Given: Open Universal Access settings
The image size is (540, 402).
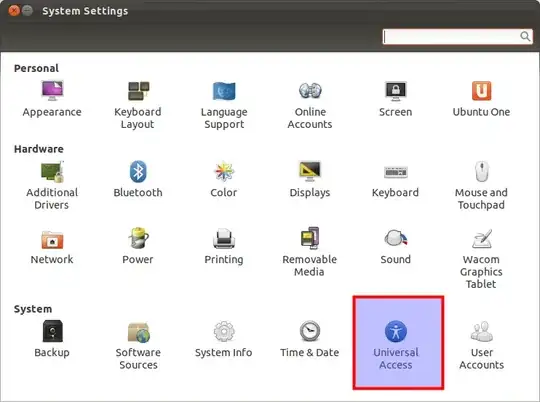Looking at the screenshot, I should click(x=398, y=343).
